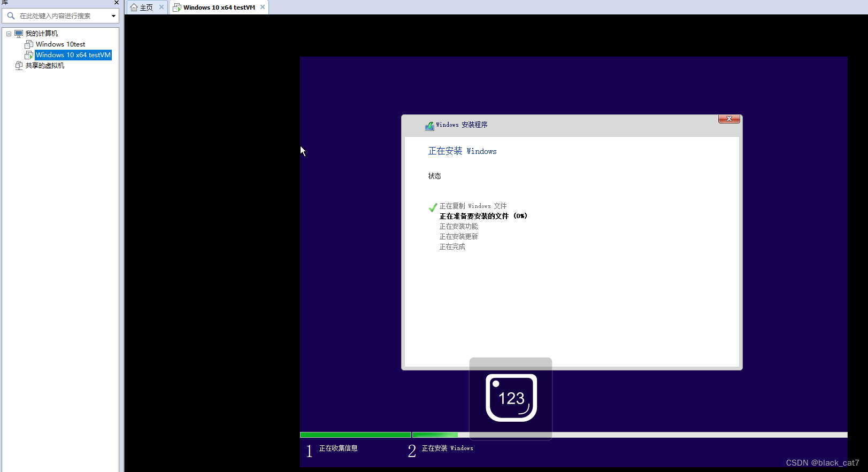Select shared virtual machines entry
Screen dimensions: 868x472
45,66
